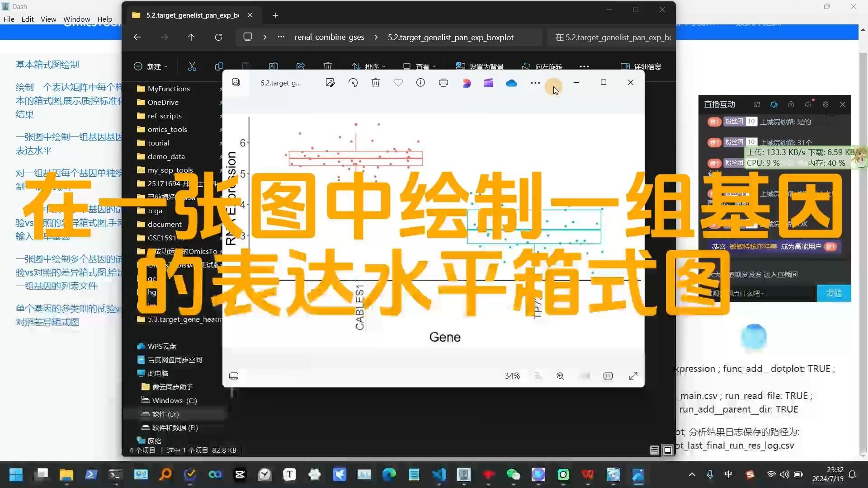868x488 pixels.
Task: Click 向左旋转 in Explorer toolbar
Action: coord(542,66)
